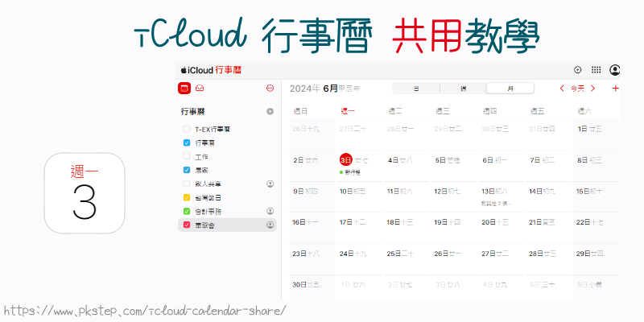Enable the 家人共享 calendar checkbox
This screenshot has height=322, width=644.
click(187, 184)
